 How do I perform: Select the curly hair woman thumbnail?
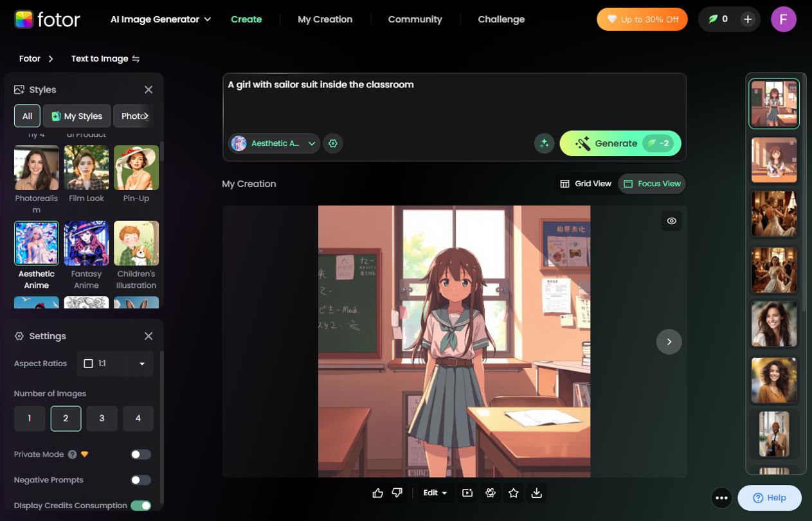(774, 380)
